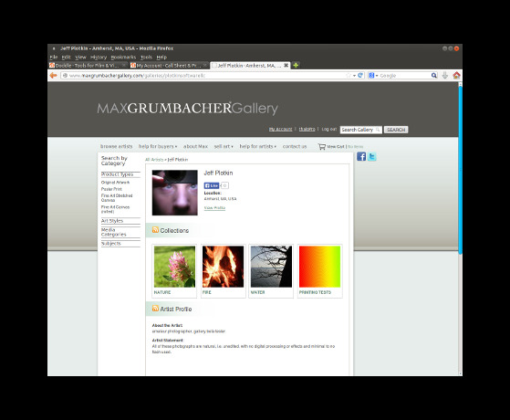The height and width of the screenshot is (420, 510).
Task: Click the Artist Profile RSS feed icon
Action: pyautogui.click(x=155, y=309)
